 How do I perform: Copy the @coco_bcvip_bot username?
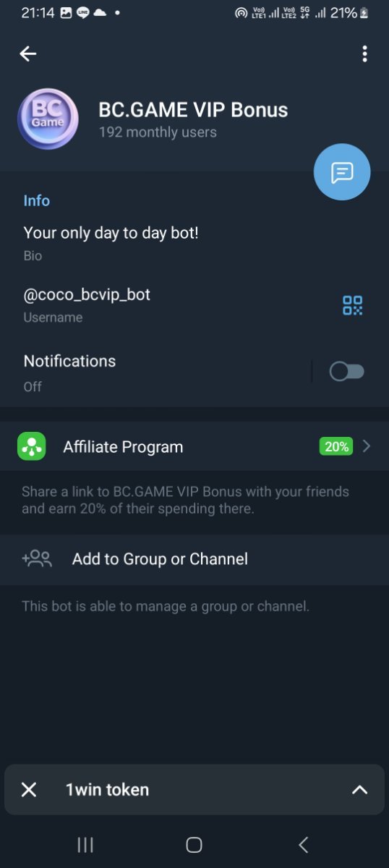[x=87, y=295]
